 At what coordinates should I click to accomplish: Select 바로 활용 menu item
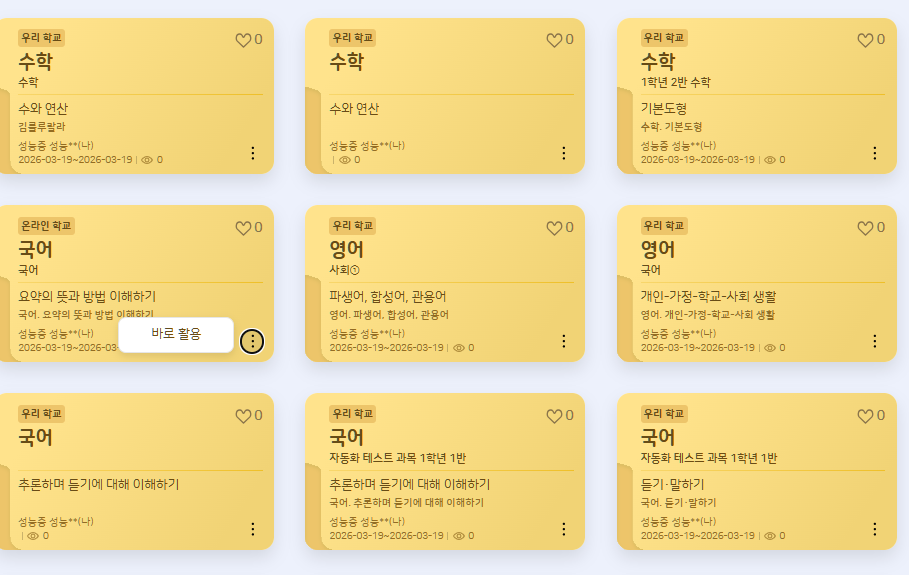coord(176,334)
